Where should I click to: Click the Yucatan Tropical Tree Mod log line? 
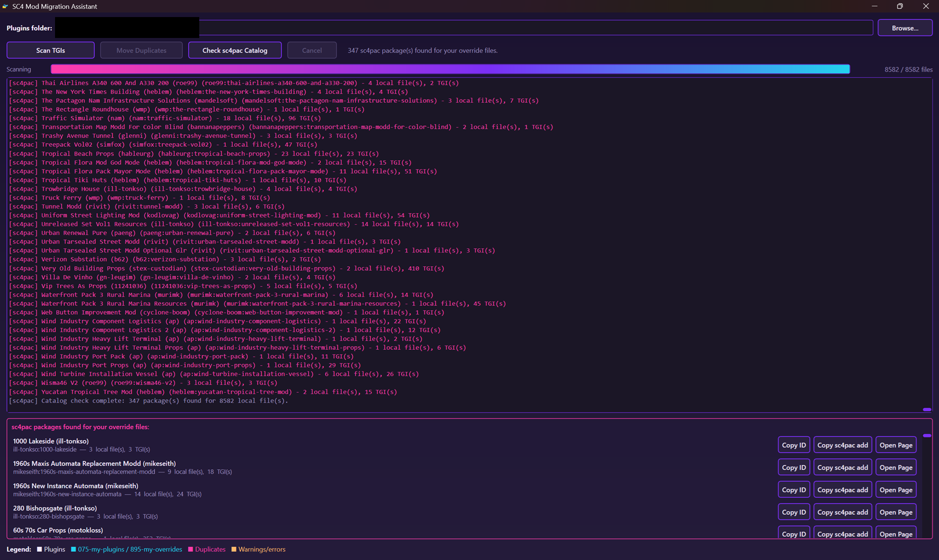click(x=203, y=392)
